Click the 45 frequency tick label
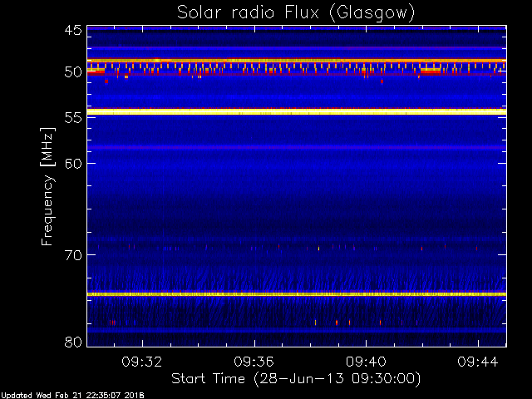The height and width of the screenshot is (399, 532). pyautogui.click(x=73, y=30)
